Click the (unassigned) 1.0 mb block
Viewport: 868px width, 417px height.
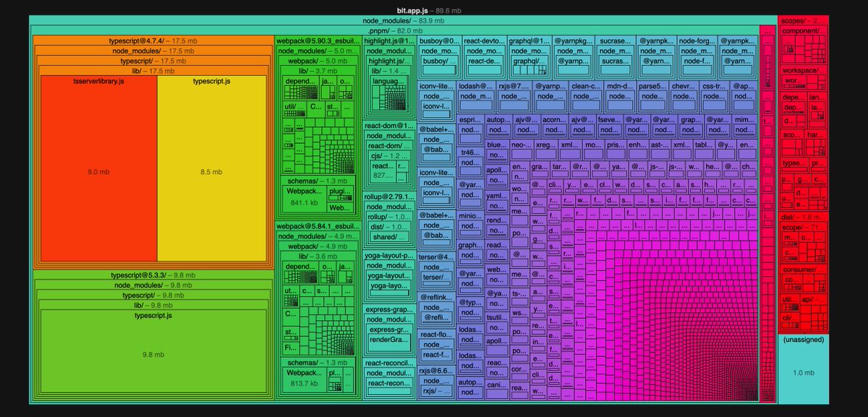point(803,369)
